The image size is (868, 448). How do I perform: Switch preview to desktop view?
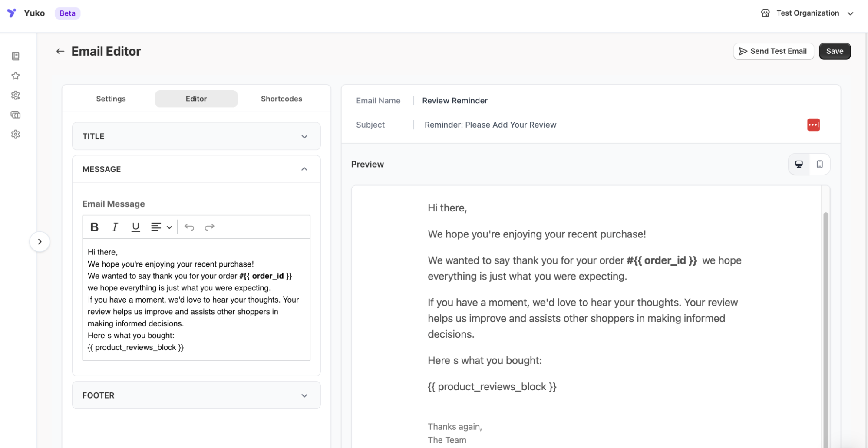coord(799,164)
